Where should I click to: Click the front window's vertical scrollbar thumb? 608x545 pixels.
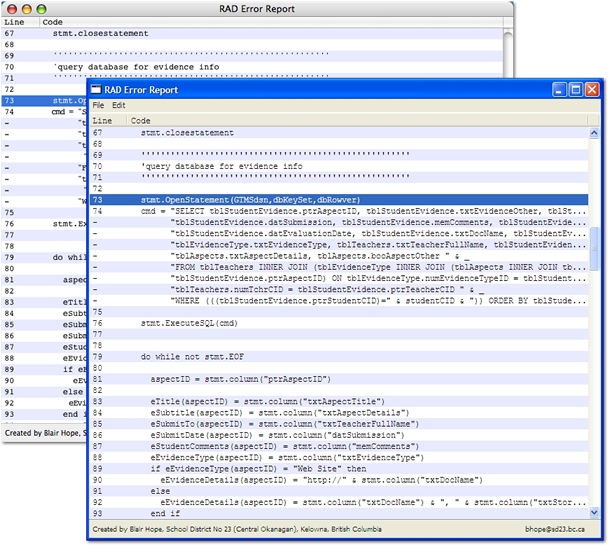tap(593, 248)
